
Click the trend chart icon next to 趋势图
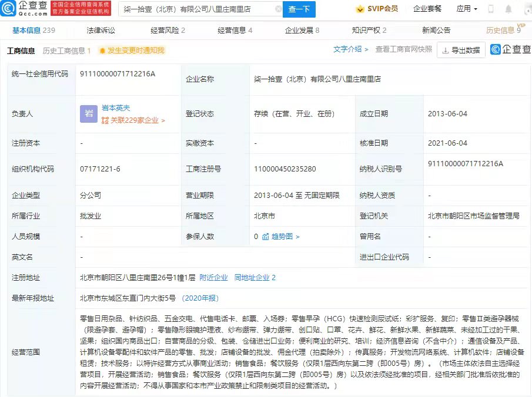point(265,237)
